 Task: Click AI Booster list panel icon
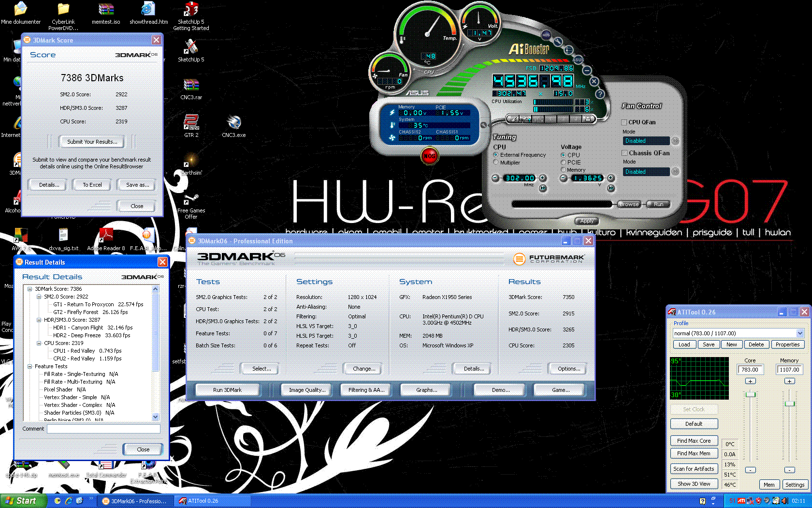coord(569,50)
